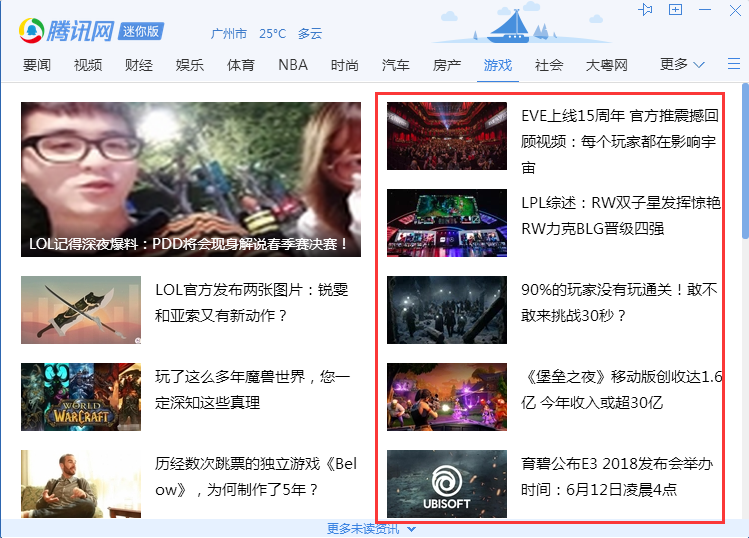This screenshot has height=538, width=749.
Task: Open the 视频 tab
Action: 88,65
